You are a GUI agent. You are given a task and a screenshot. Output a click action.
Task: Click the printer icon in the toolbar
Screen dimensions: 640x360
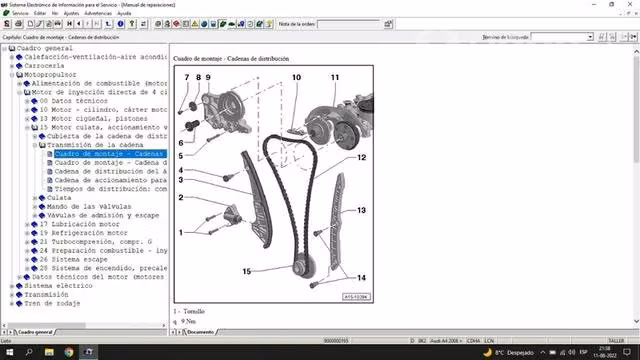pyautogui.click(x=18, y=24)
